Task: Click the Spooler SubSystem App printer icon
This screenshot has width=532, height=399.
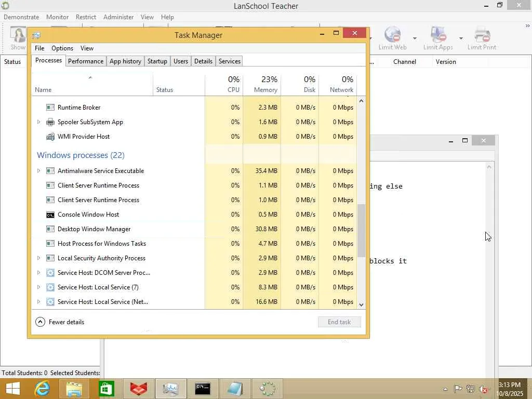Action: point(50,122)
